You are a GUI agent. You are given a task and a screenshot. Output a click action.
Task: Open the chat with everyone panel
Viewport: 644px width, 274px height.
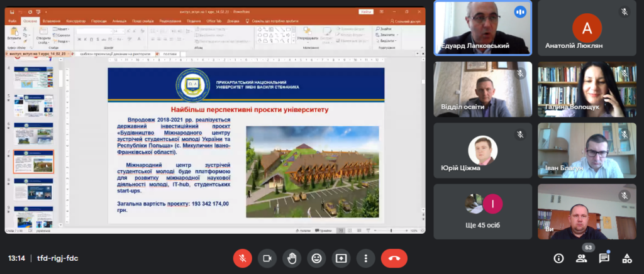pyautogui.click(x=604, y=258)
